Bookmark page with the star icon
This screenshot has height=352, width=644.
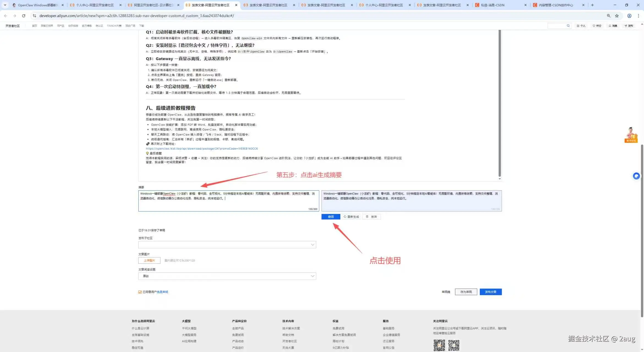[x=617, y=16]
